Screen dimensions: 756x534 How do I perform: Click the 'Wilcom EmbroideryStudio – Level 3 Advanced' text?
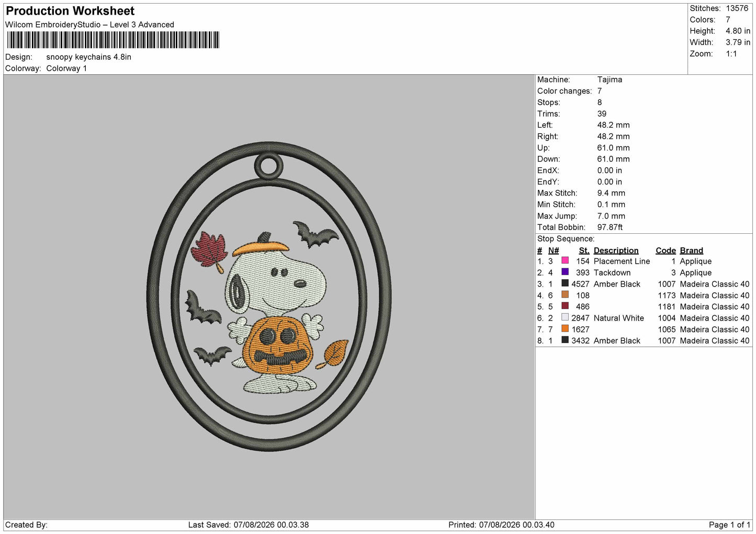(89, 25)
